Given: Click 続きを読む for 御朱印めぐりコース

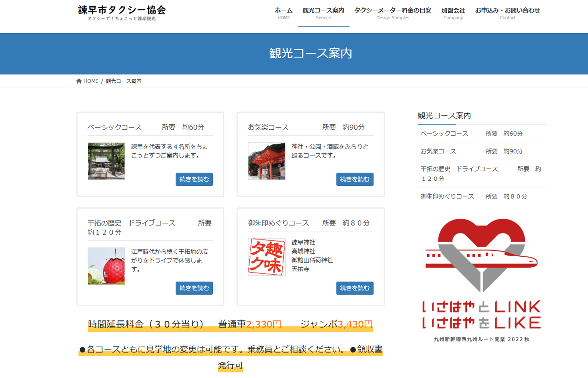Looking at the screenshot, I should click(x=355, y=288).
